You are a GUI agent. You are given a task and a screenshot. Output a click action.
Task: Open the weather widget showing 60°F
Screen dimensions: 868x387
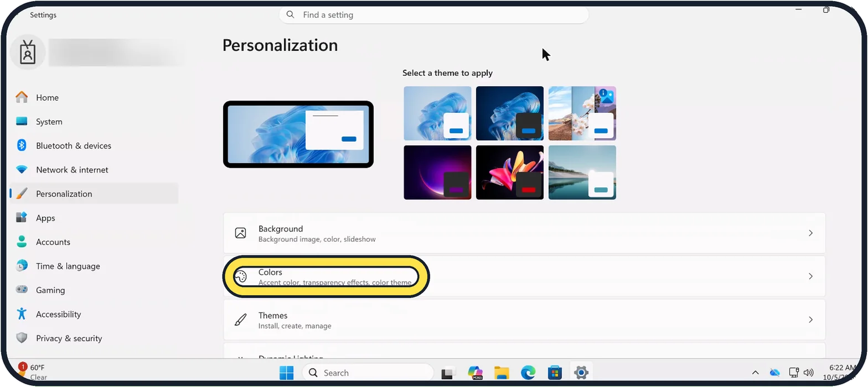[x=33, y=372]
